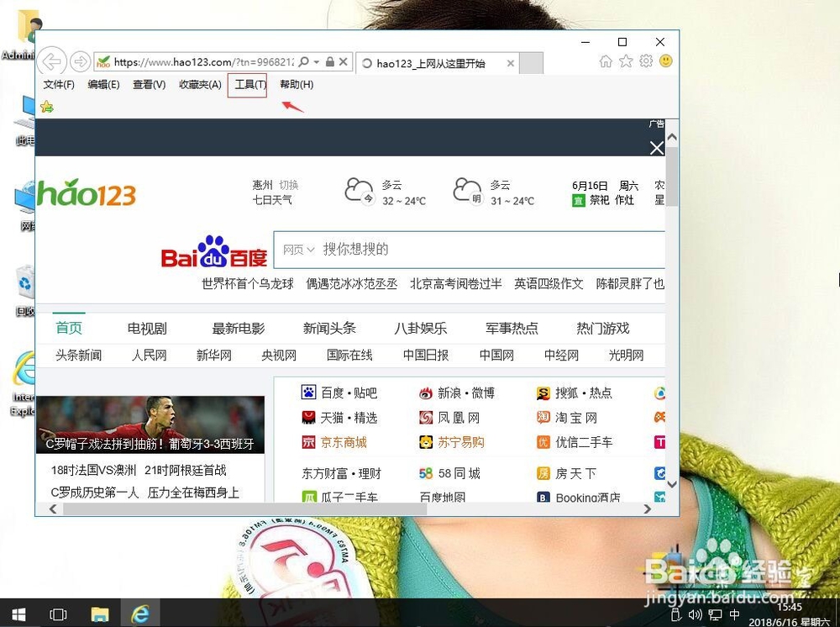
Task: Click the 百度·贴吧 paw icon
Action: 308,393
